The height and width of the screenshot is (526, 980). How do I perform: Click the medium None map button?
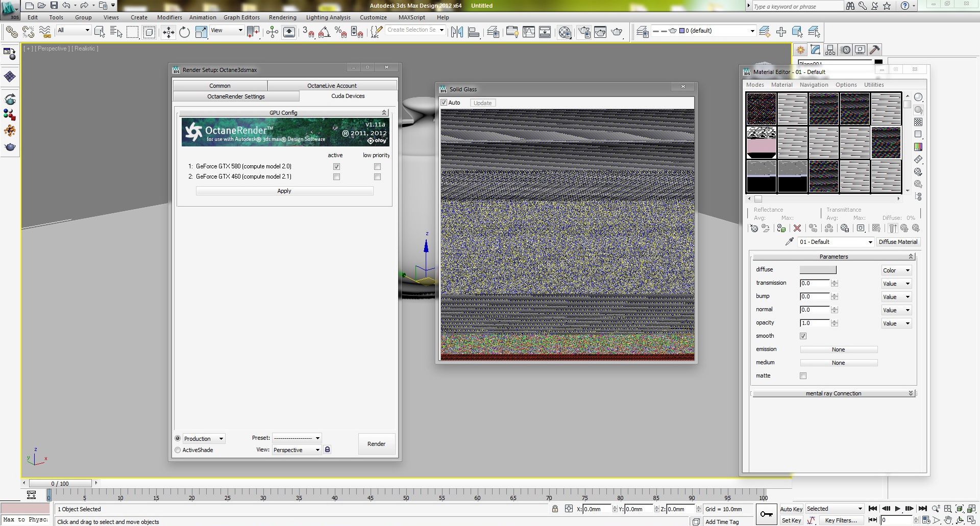(838, 363)
